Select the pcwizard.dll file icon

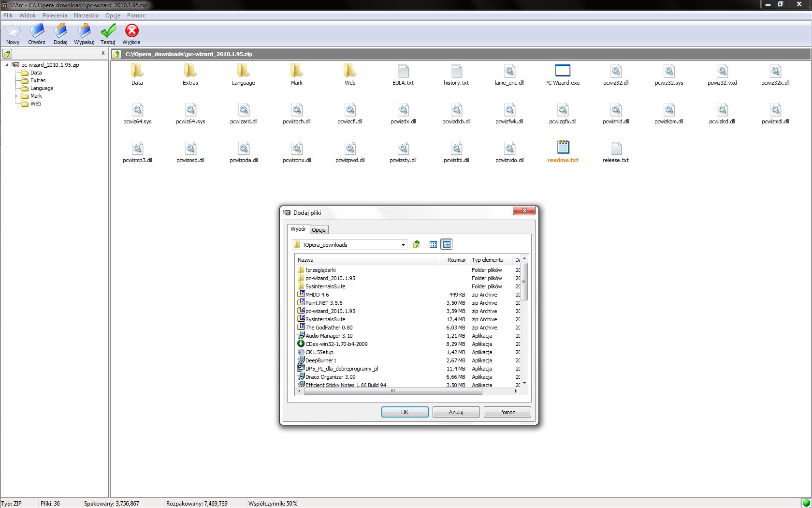[244, 109]
